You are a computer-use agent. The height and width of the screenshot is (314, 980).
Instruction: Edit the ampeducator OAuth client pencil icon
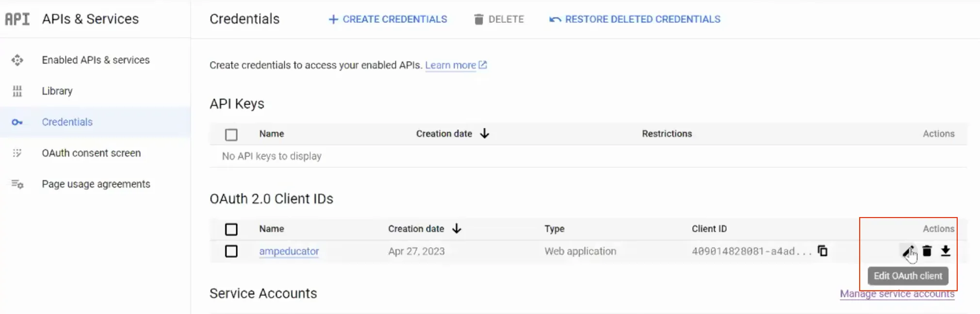(x=907, y=251)
